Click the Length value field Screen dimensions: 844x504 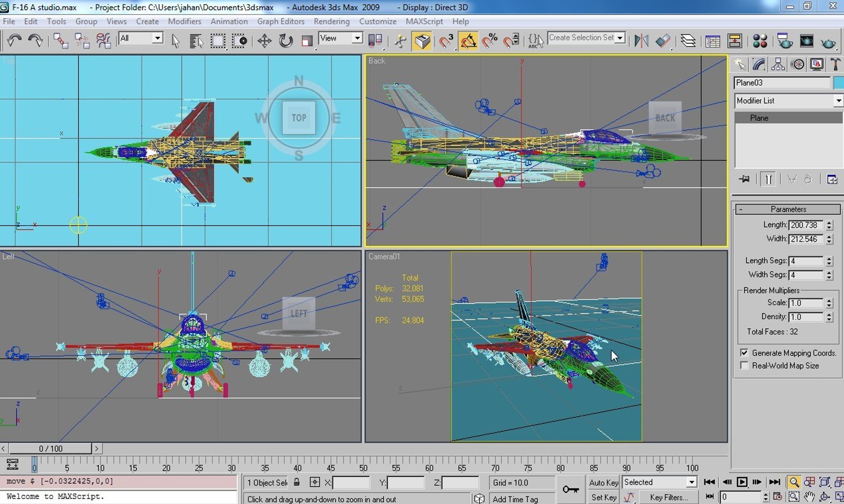click(x=806, y=225)
